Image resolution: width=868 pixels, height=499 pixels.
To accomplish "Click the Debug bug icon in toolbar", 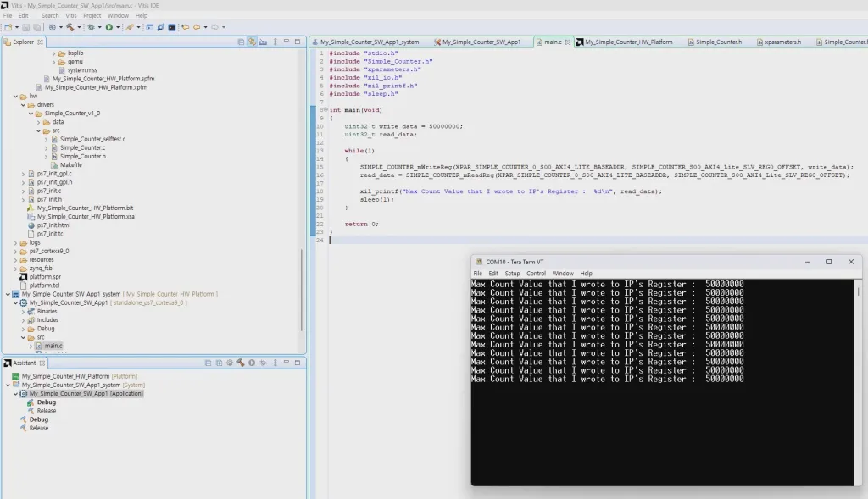I will [89, 27].
